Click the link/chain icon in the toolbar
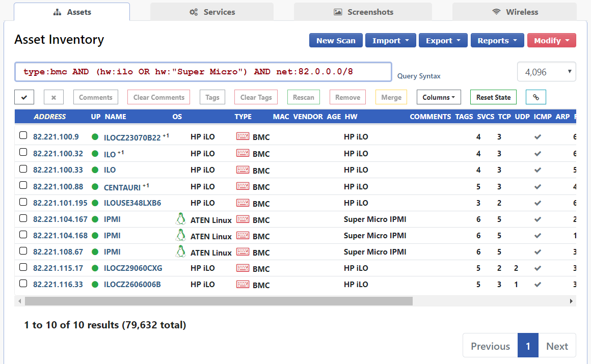This screenshot has height=364, width=591. (x=535, y=97)
